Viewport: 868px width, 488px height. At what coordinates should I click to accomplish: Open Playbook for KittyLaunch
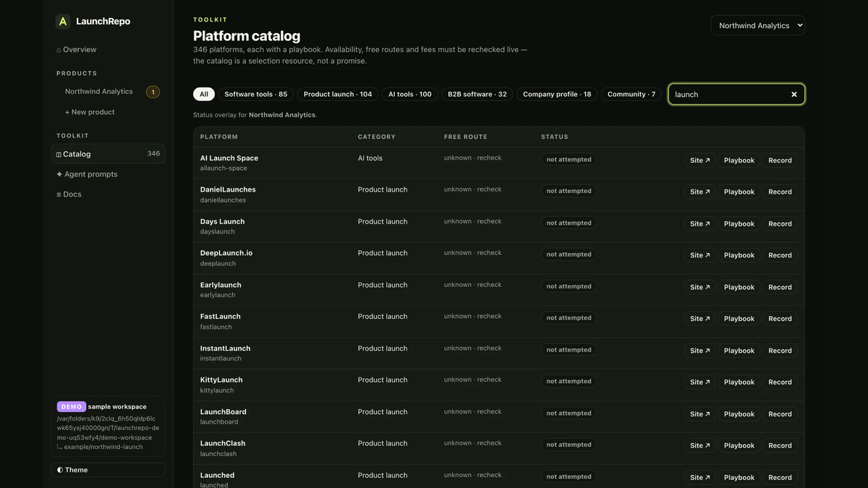[x=739, y=382]
